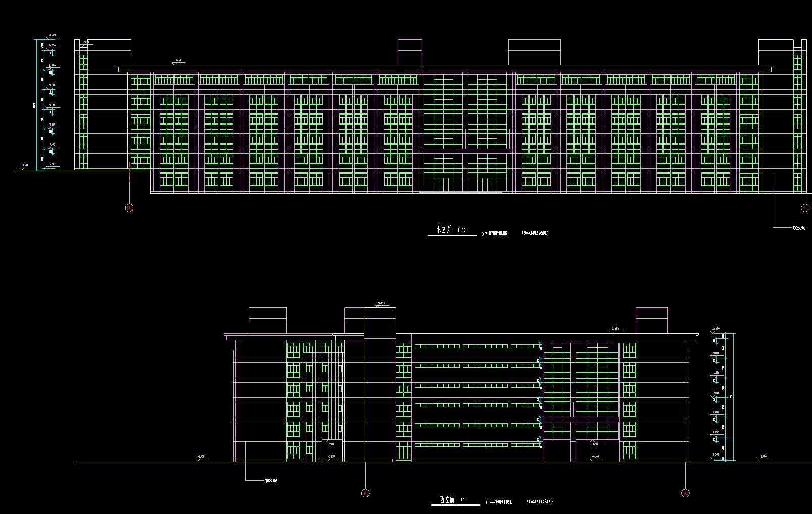This screenshot has width=812, height=514.
Task: Select the 0.000 mark at west dimension chain bottom
Action: pos(715,456)
